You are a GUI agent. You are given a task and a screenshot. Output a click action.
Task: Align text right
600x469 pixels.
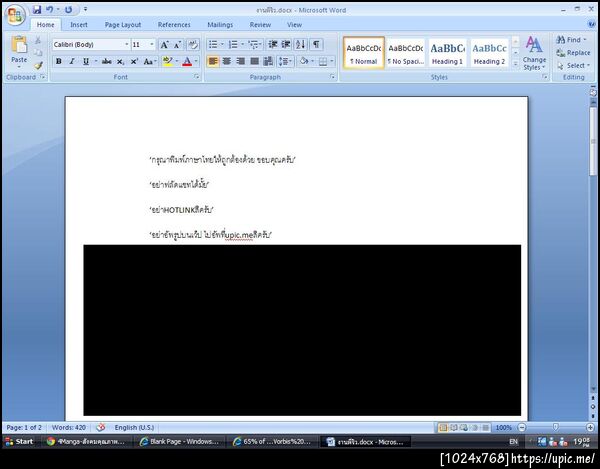pos(241,61)
